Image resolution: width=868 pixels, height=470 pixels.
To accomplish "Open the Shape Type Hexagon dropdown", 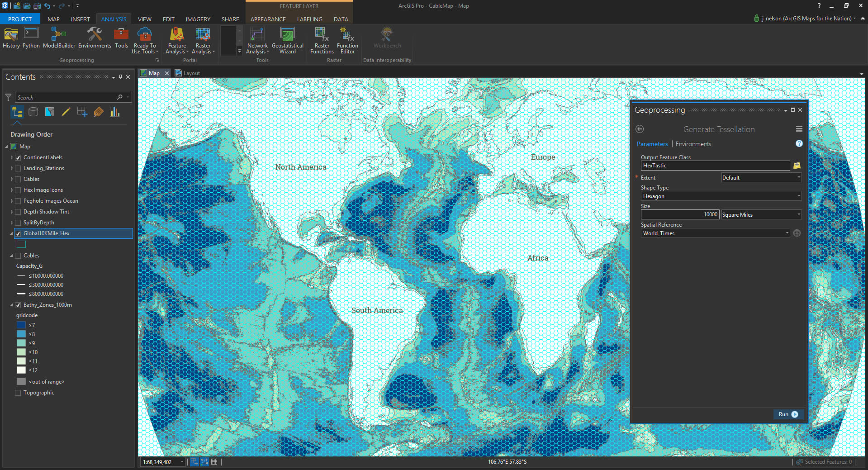I will point(721,196).
